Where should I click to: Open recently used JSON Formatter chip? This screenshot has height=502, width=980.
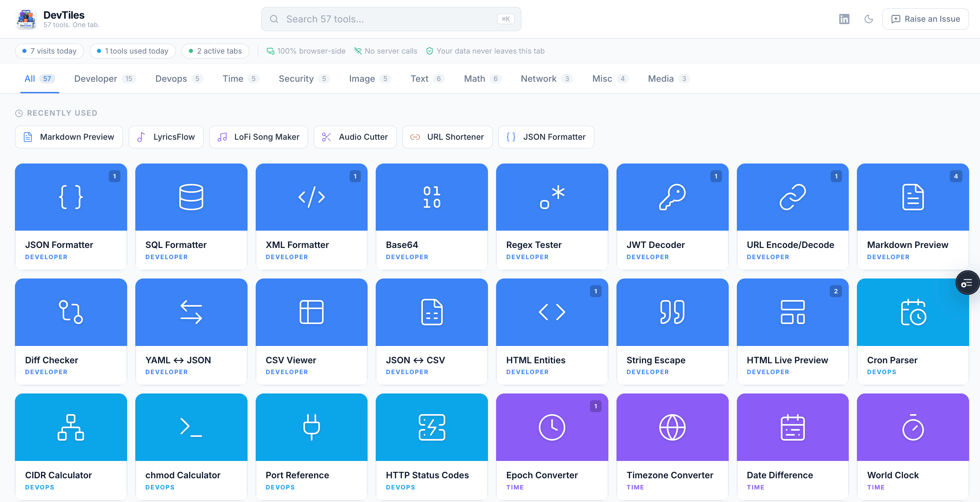[546, 137]
